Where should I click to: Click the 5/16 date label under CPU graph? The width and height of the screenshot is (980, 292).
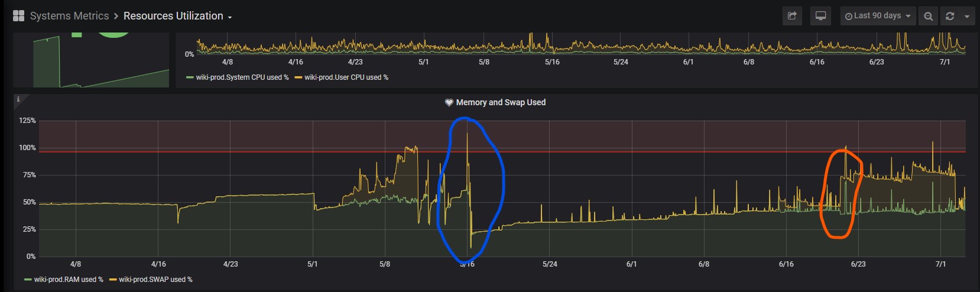pos(552,62)
